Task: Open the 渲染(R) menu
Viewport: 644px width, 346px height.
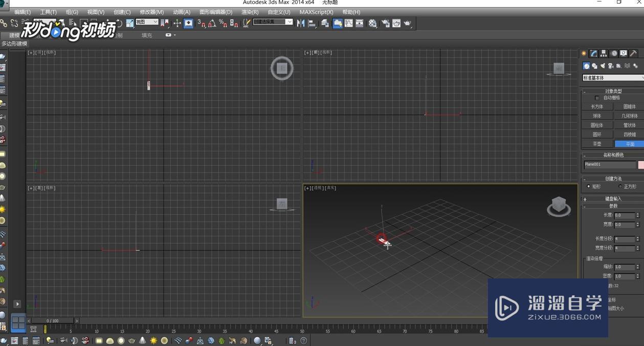Action: click(250, 12)
